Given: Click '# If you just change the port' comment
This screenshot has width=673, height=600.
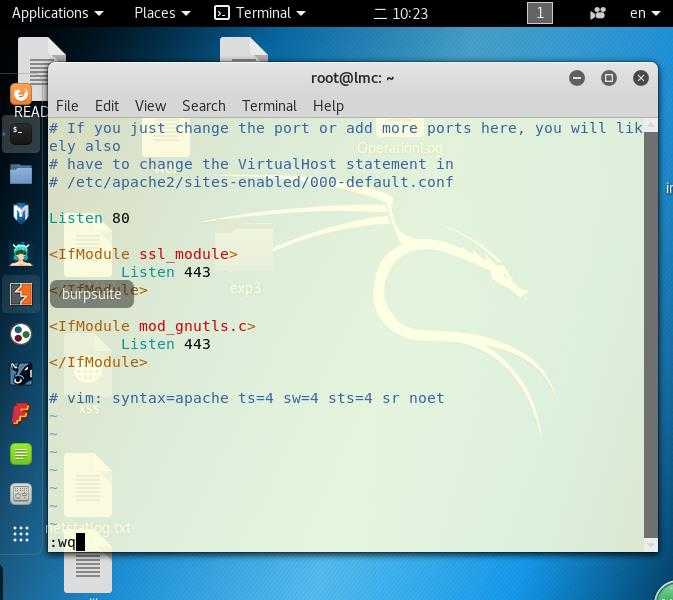Looking at the screenshot, I should (x=346, y=137).
